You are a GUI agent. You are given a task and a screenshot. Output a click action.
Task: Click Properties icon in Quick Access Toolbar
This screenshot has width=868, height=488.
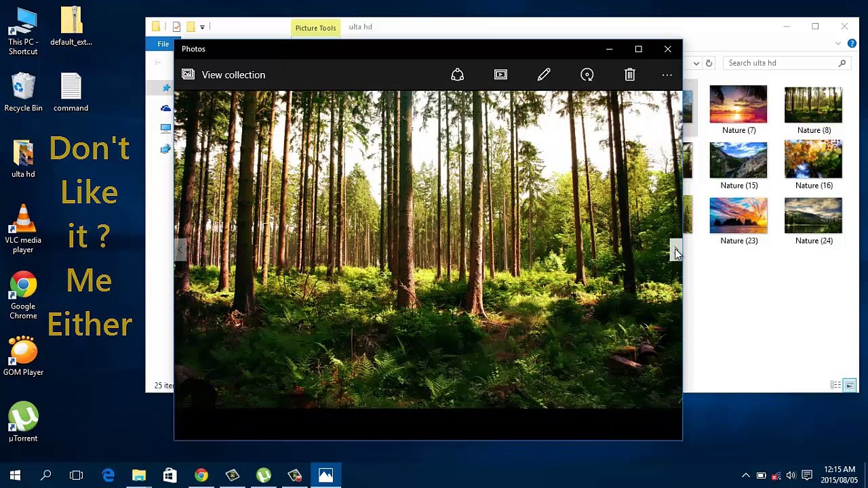176,27
